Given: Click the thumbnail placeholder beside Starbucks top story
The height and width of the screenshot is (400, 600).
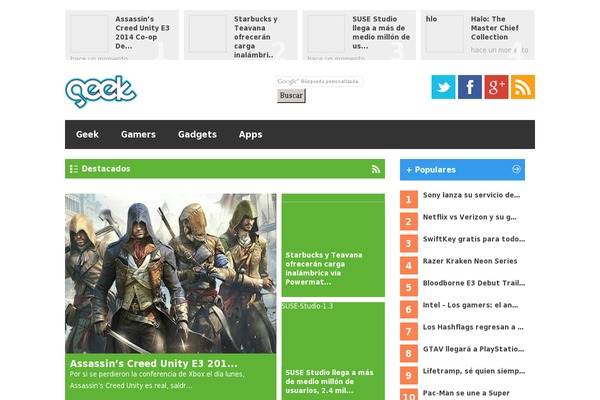Looking at the screenshot, I should tap(207, 34).
